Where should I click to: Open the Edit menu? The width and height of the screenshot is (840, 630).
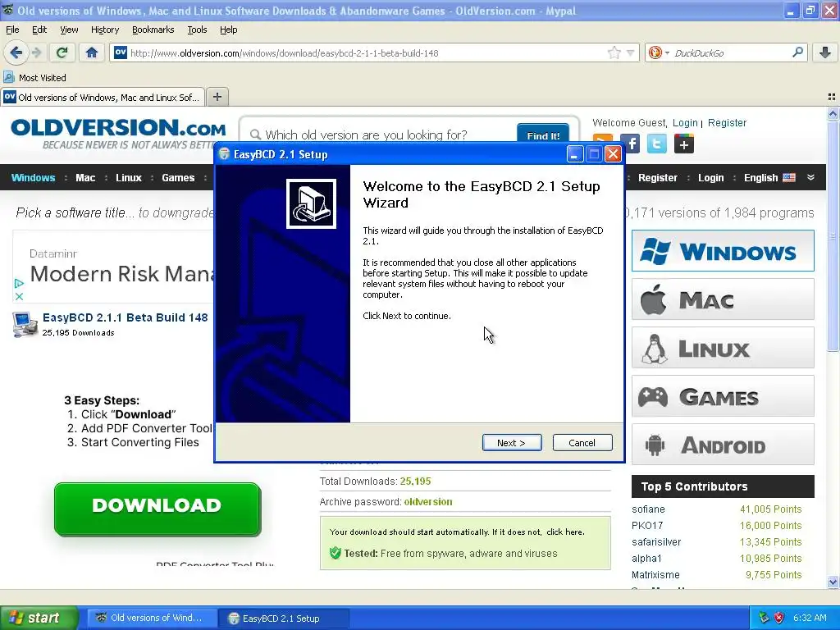39,30
